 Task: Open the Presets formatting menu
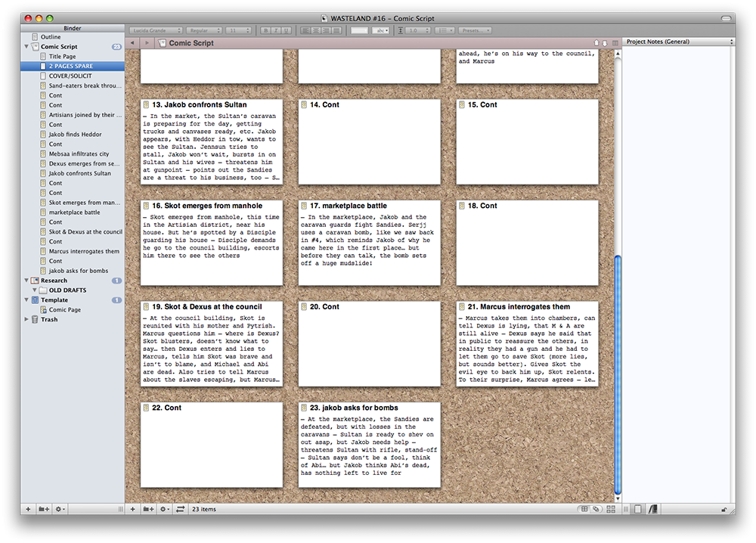[x=476, y=30]
